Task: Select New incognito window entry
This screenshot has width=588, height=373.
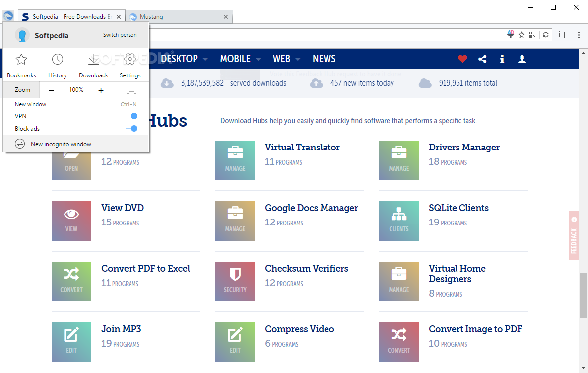Action: click(x=76, y=144)
